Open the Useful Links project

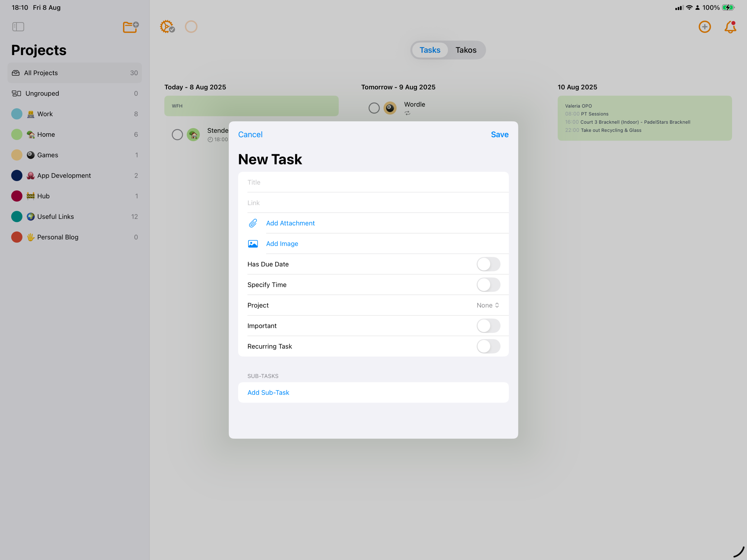(x=75, y=217)
